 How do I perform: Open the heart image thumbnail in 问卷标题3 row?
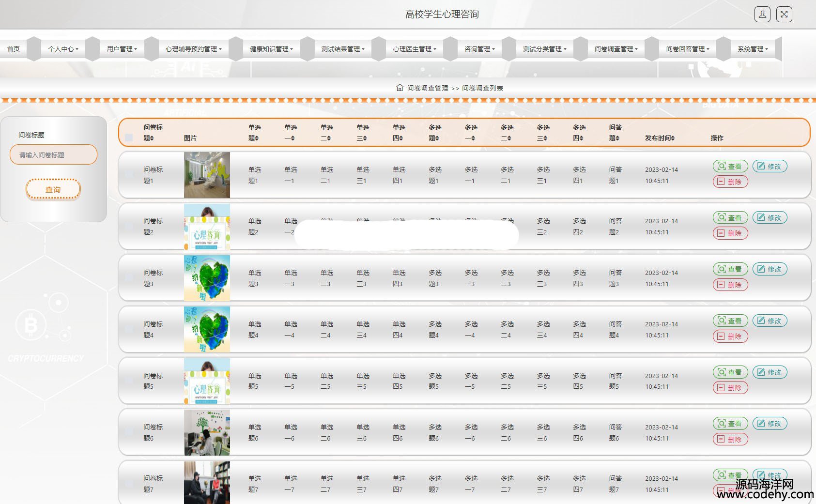pyautogui.click(x=207, y=278)
